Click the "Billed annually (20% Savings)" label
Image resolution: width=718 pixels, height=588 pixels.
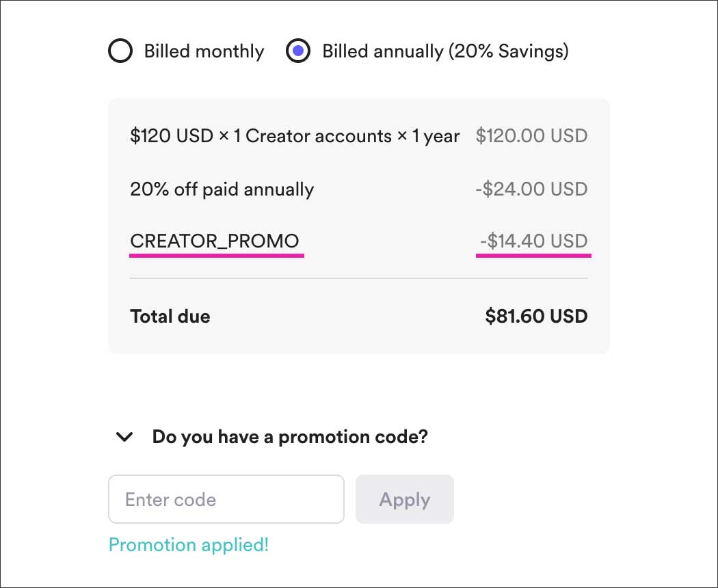[x=445, y=51]
